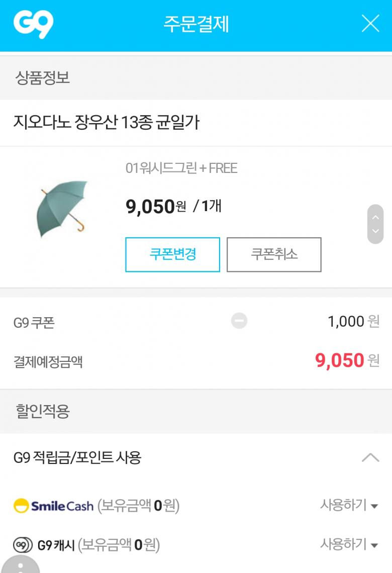Image resolution: width=392 pixels, height=573 pixels.
Task: Click the G9 logo in header
Action: (33, 24)
